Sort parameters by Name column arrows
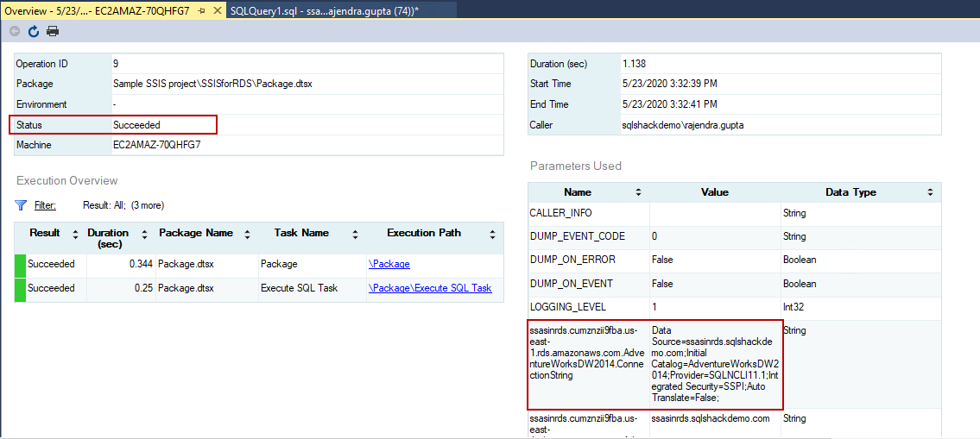Image resolution: width=980 pixels, height=439 pixels. [638, 192]
